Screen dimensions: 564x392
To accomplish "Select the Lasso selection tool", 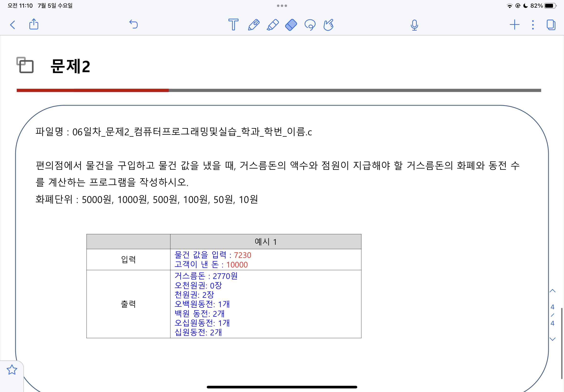I will coord(310,25).
